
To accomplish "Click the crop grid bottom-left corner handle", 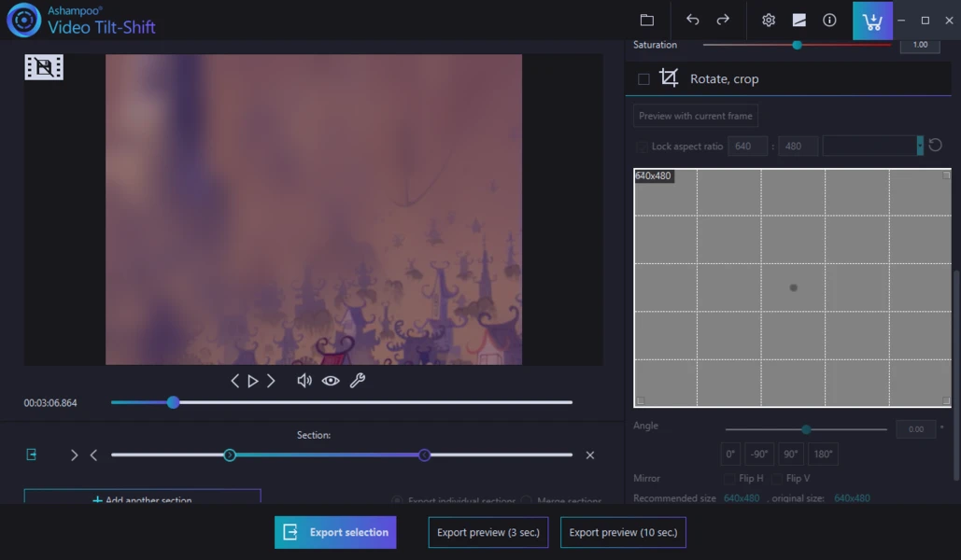I will point(641,400).
